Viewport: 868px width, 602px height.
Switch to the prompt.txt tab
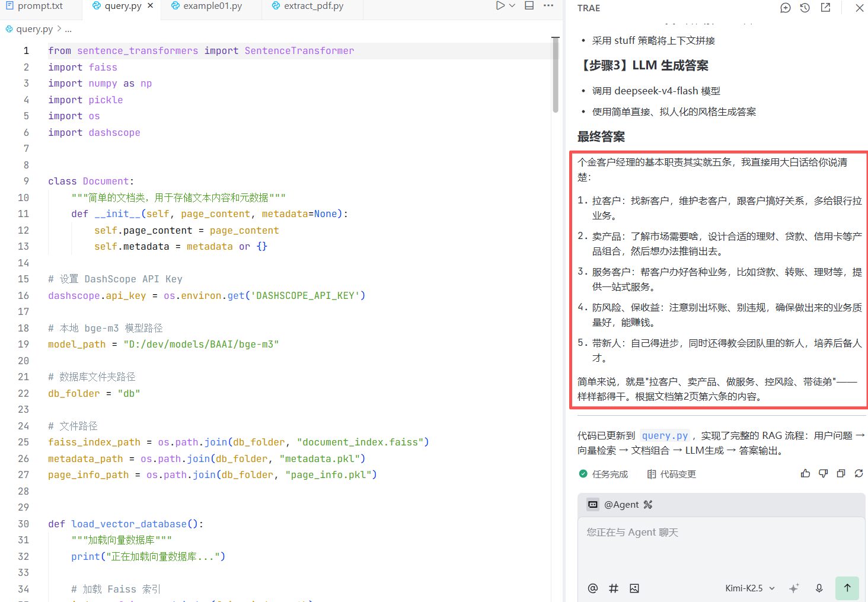(34, 6)
